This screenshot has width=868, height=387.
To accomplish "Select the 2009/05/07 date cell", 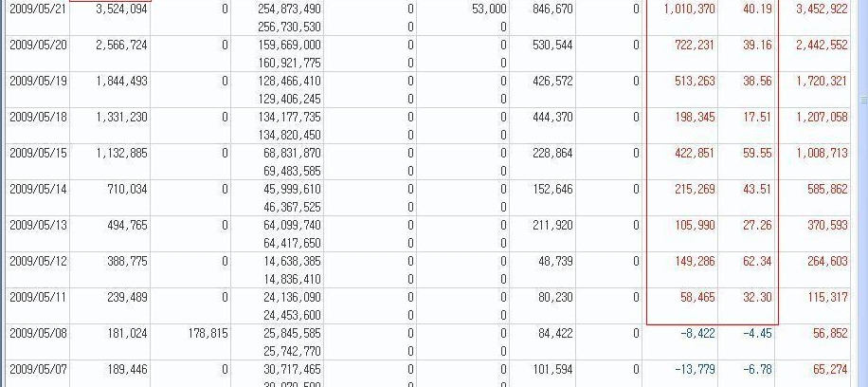I will coord(38,369).
